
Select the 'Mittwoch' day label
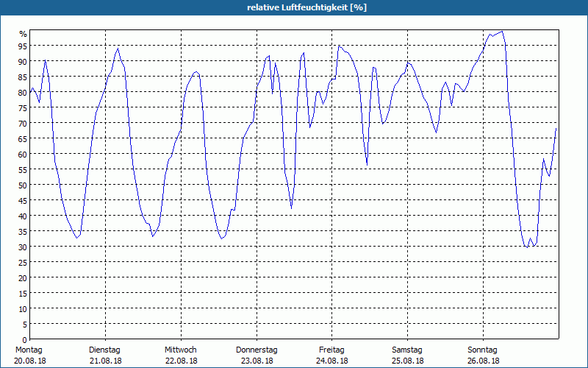pos(180,350)
